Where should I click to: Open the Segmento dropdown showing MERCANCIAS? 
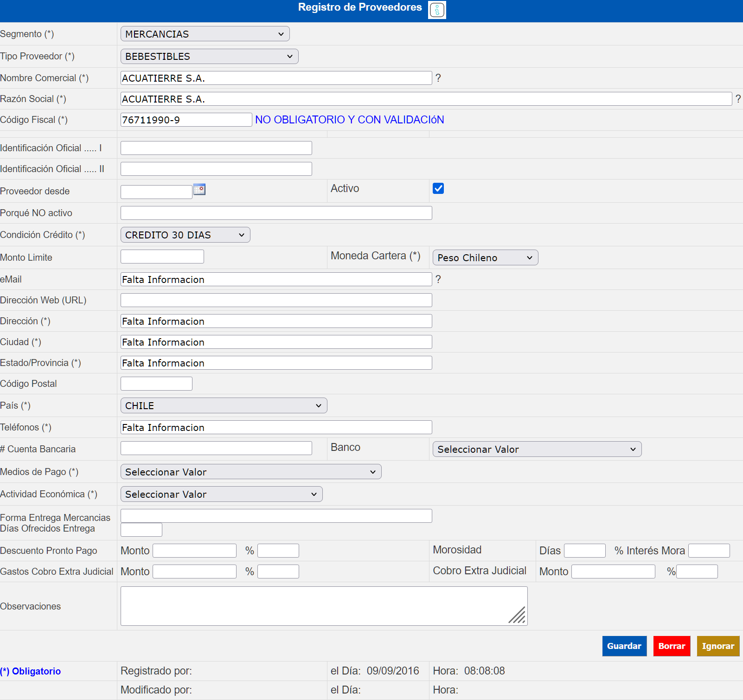point(205,34)
